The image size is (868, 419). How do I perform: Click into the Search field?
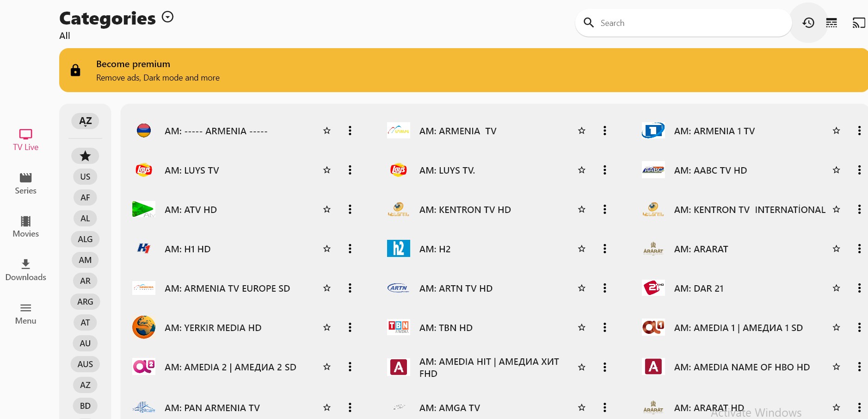point(683,23)
